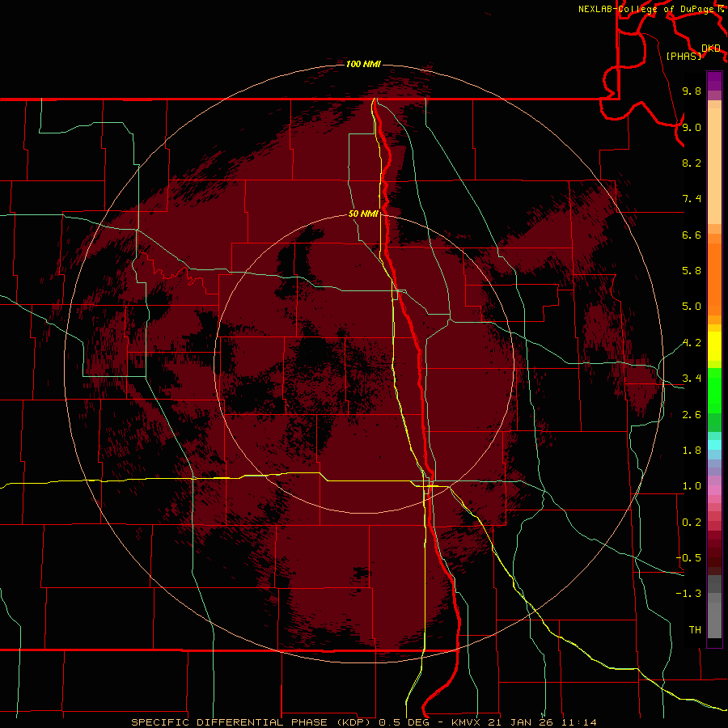
Task: Click the SPECIFIC DIFFERENTIAL PHASE (KDP) caption
Action: point(253,722)
